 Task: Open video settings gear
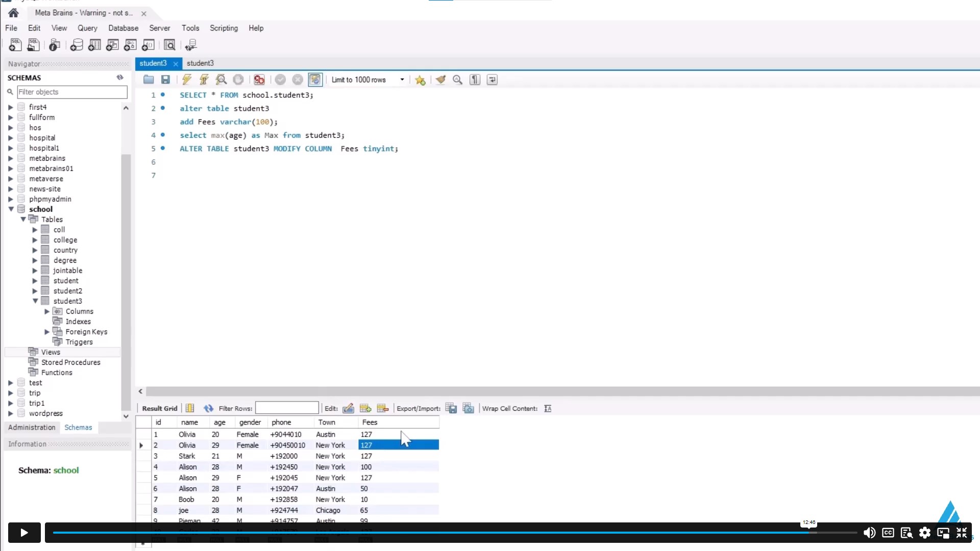(925, 533)
